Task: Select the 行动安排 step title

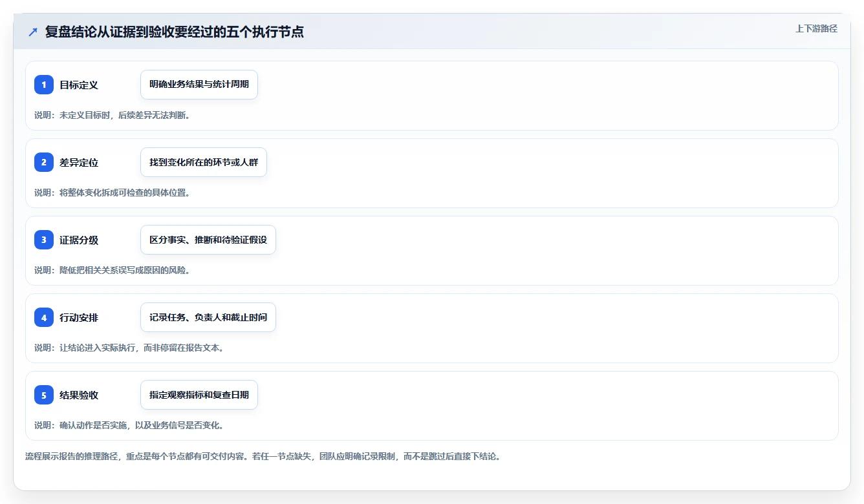Action: (79, 317)
